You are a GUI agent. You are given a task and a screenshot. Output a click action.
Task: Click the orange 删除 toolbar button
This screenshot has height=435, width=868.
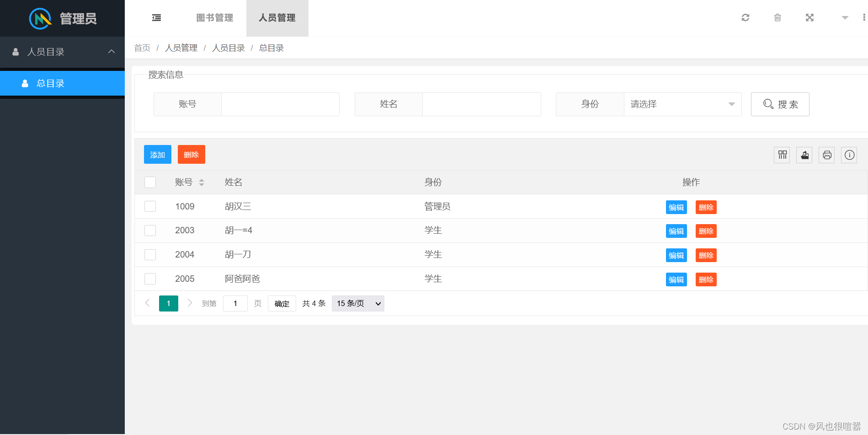(192, 155)
